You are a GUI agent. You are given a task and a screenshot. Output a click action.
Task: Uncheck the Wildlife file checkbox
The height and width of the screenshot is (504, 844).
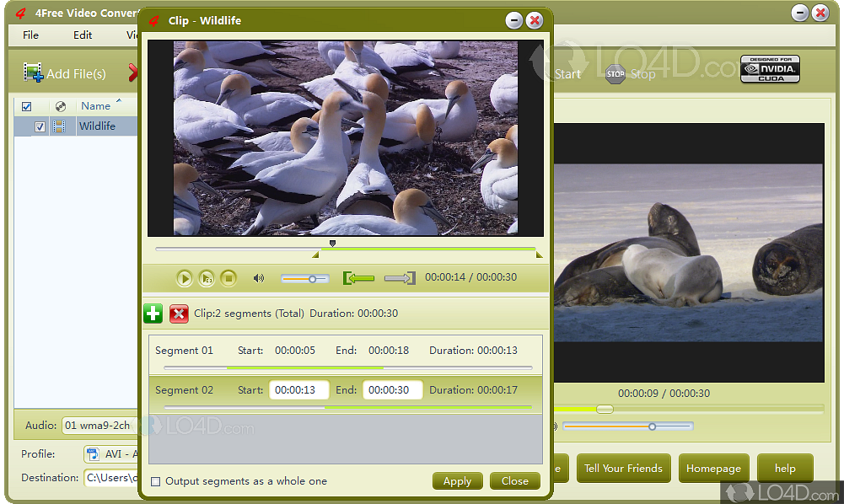pos(39,126)
